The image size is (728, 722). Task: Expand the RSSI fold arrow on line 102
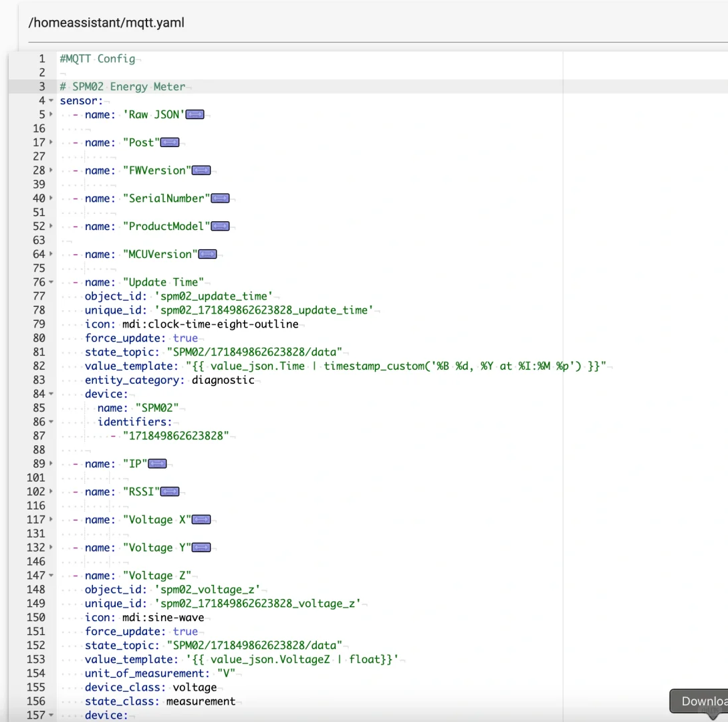51,492
